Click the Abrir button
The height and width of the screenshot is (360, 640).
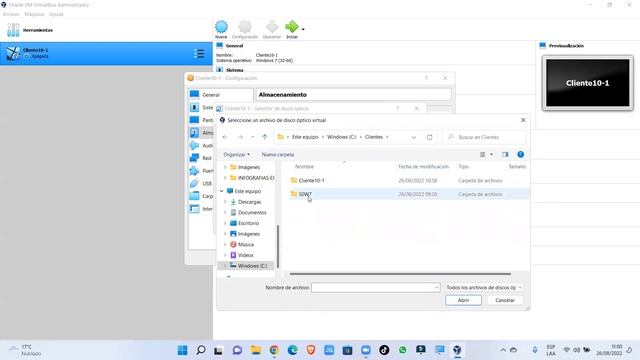click(463, 300)
